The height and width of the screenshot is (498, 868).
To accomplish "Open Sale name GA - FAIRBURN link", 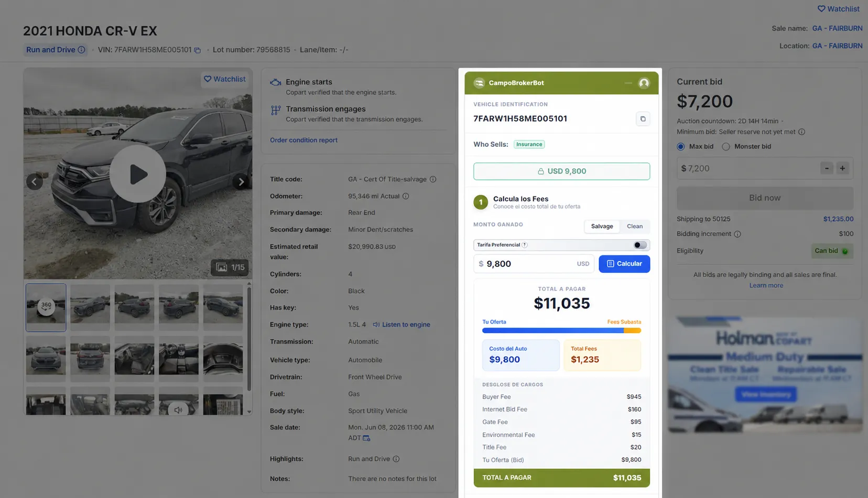I will click(x=837, y=28).
